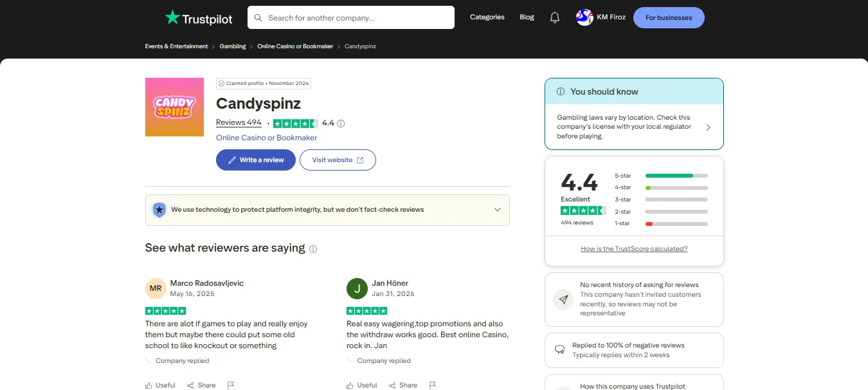The height and width of the screenshot is (390, 868).
Task: Flag Marco Radosavljevic's review
Action: (231, 385)
